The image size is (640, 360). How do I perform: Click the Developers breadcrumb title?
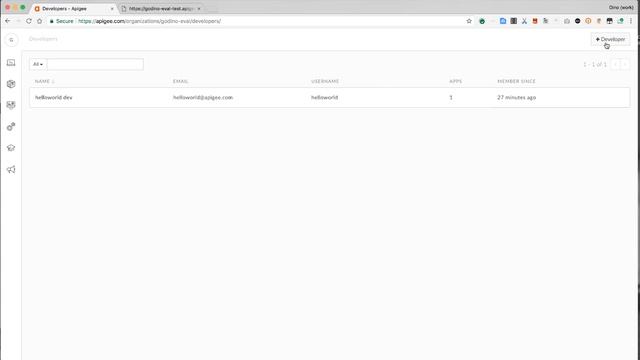pyautogui.click(x=43, y=39)
